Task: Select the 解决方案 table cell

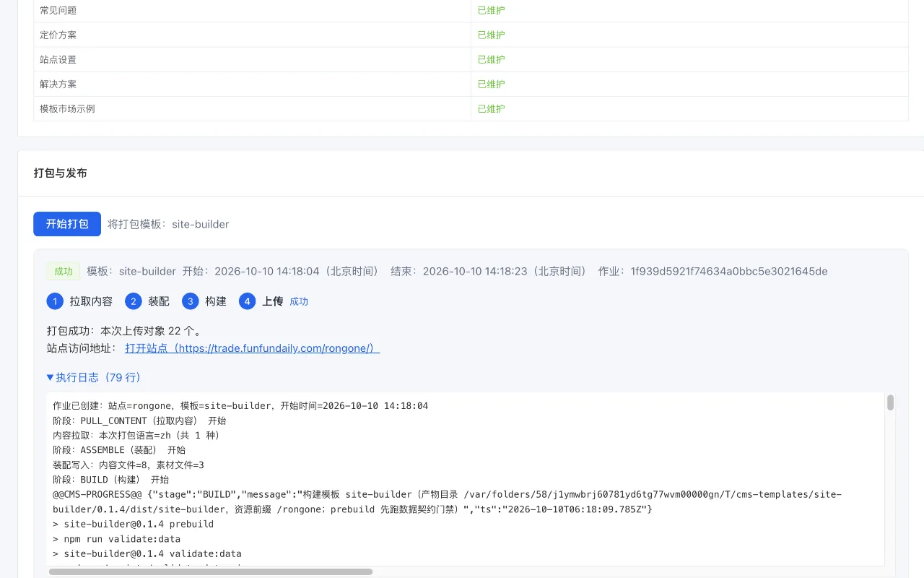Action: [x=253, y=84]
